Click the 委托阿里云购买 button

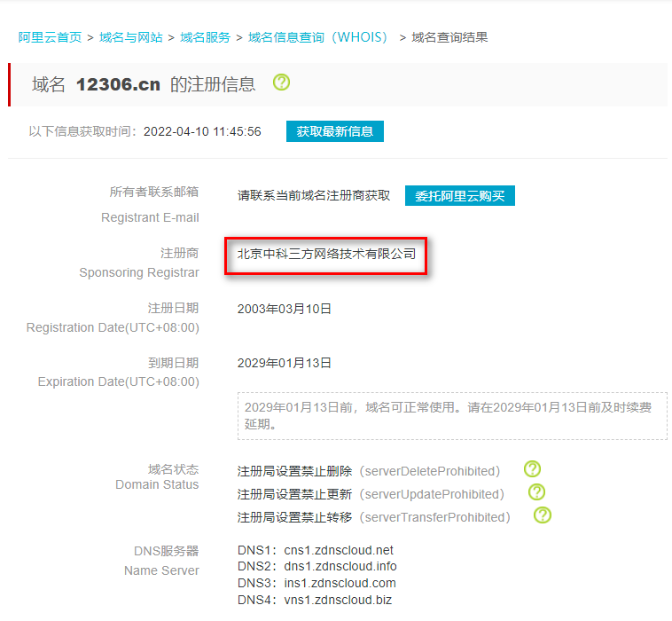tap(460, 196)
